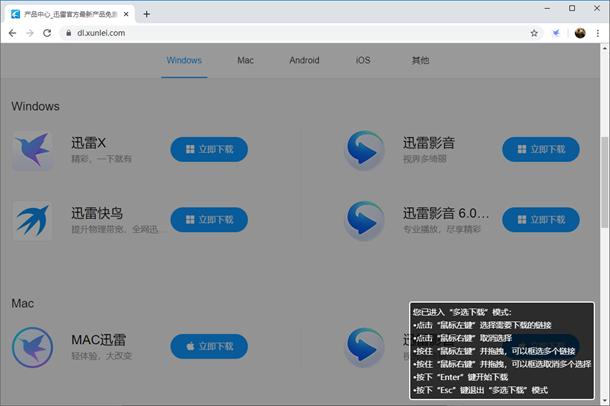Open the Chrome profile avatar
Viewport: 610px width, 406px height.
tap(579, 33)
